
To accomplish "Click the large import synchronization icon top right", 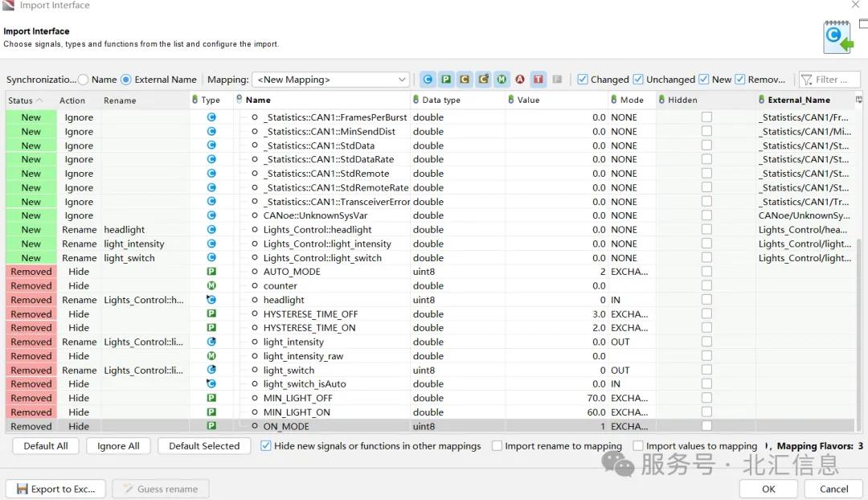I will pyautogui.click(x=837, y=36).
